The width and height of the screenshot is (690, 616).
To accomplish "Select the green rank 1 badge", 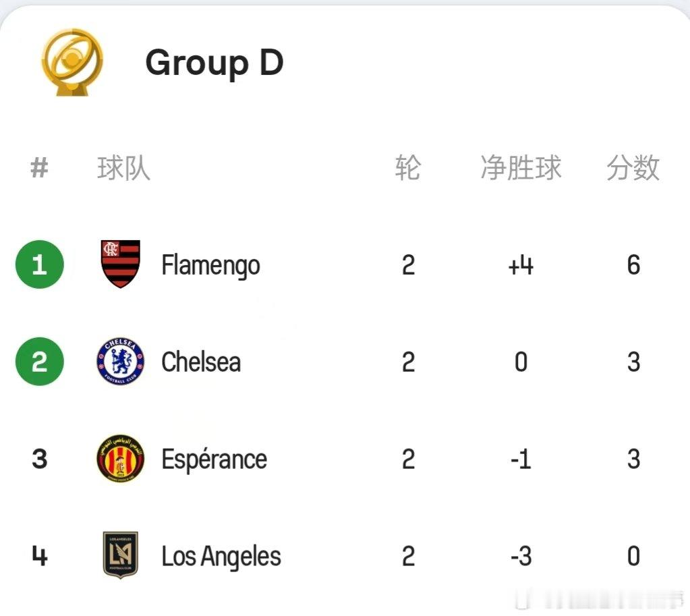I will coord(40,264).
